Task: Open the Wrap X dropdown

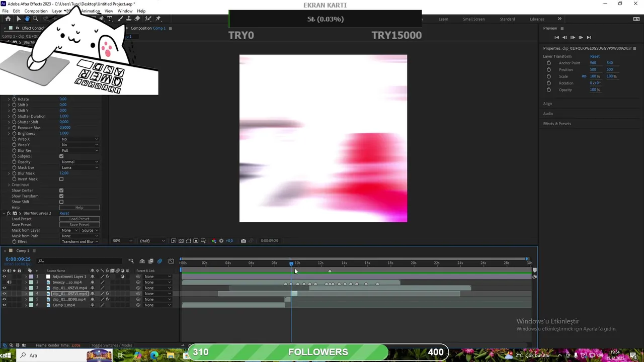Action: (x=79, y=139)
